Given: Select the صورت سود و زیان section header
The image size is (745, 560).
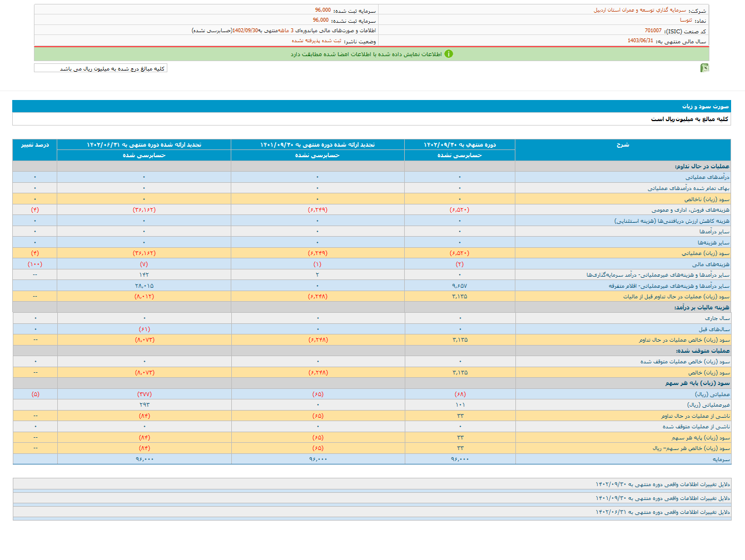Looking at the screenshot, I should point(705,106).
